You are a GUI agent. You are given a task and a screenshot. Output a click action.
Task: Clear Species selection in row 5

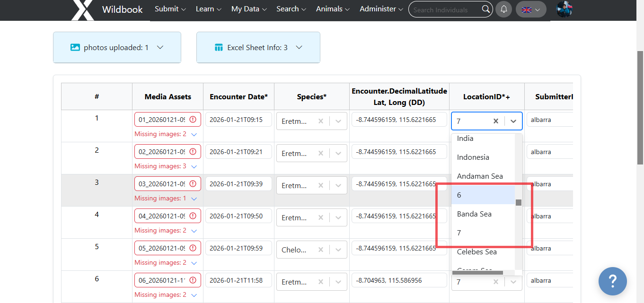321,250
